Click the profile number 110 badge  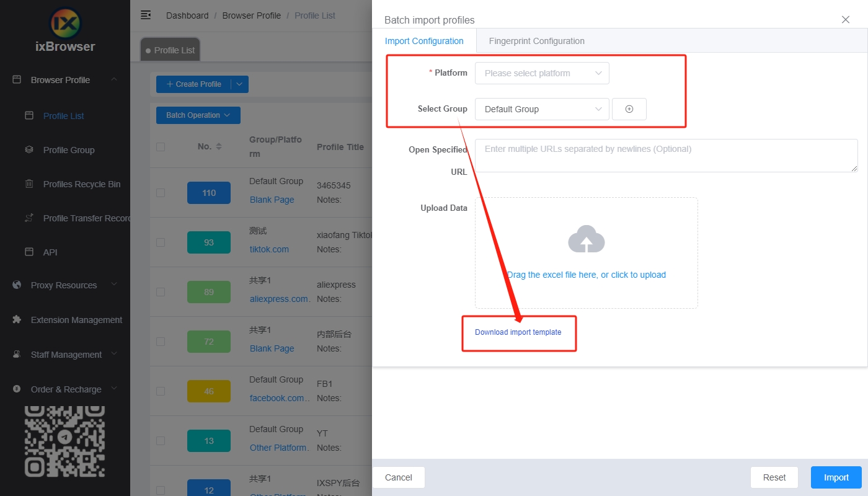209,193
